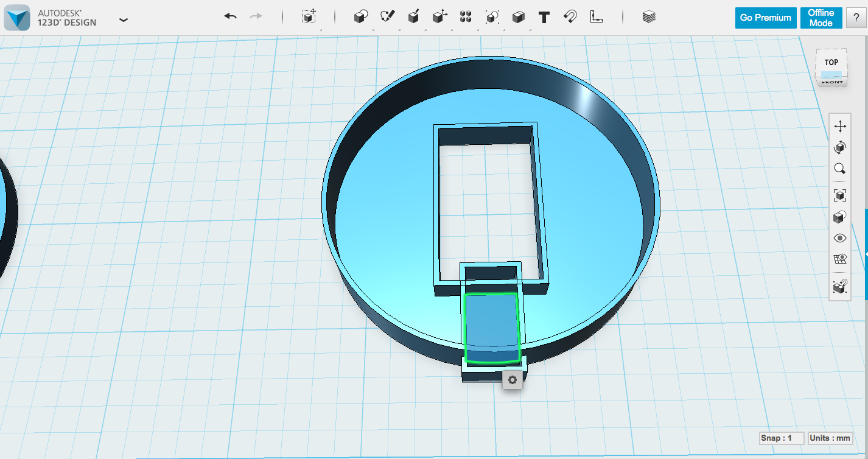The height and width of the screenshot is (459, 868).
Task: Select the Transform tool
Action: (309, 17)
